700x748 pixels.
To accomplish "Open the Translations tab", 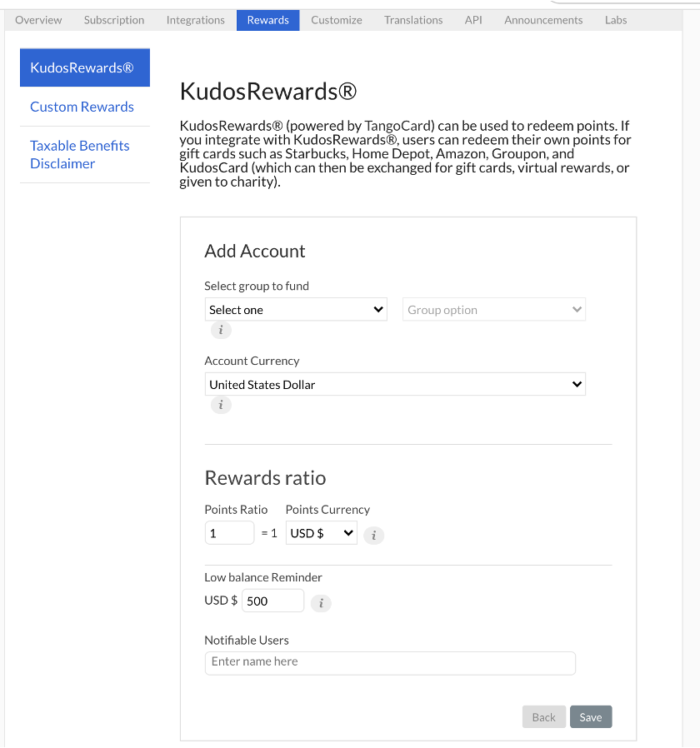I will coord(413,20).
